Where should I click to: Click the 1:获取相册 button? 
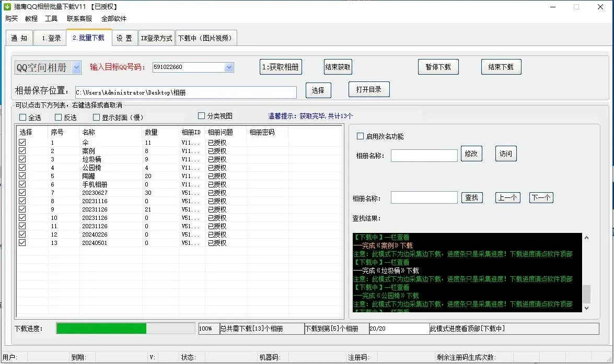coord(281,67)
